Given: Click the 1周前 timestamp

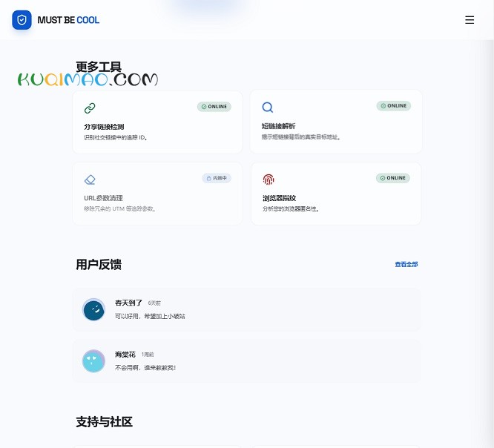Looking at the screenshot, I should (x=148, y=355).
